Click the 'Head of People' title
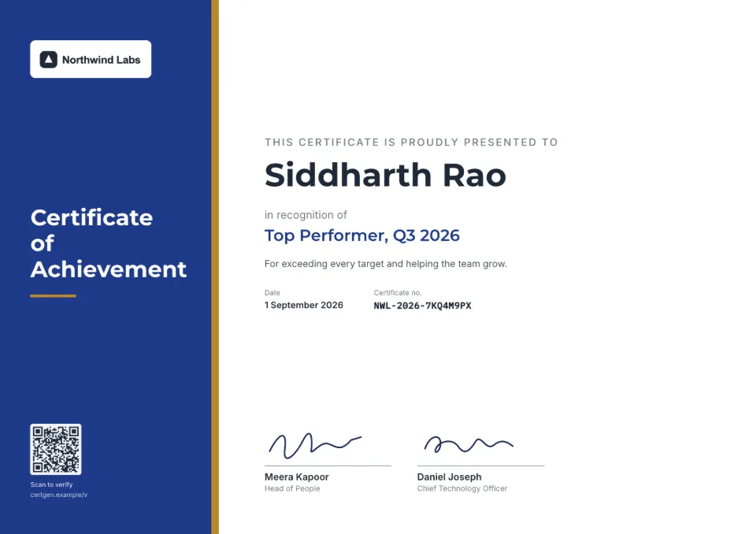 pyautogui.click(x=292, y=488)
